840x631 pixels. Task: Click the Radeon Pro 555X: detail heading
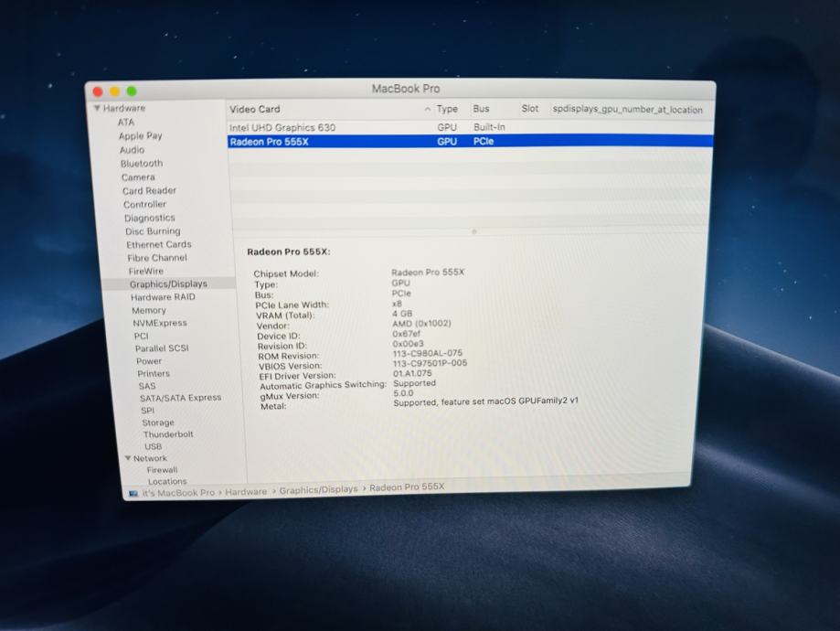pos(289,251)
